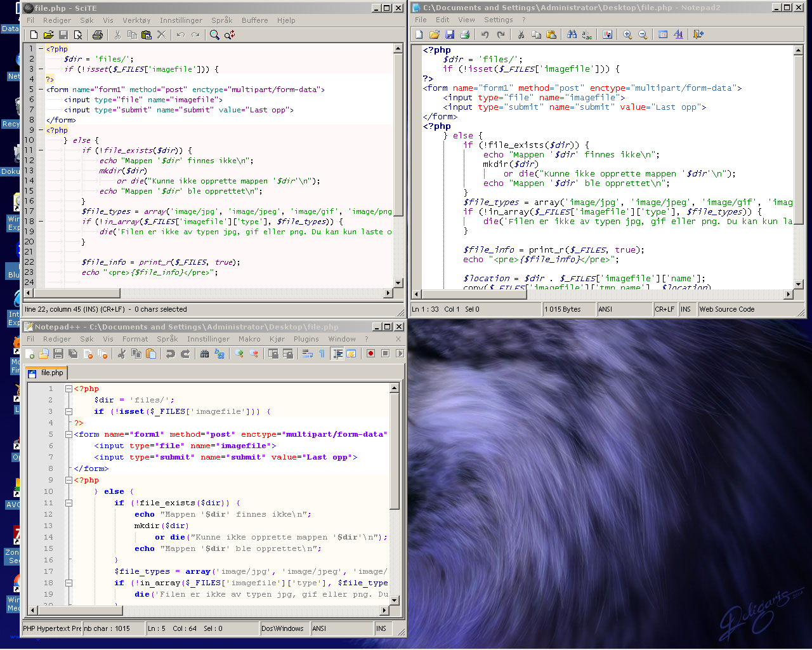Toggle the indent guide button in Notepad++

(337, 354)
